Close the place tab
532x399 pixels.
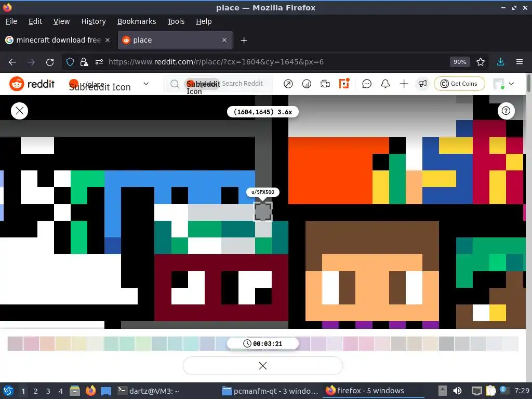point(224,40)
